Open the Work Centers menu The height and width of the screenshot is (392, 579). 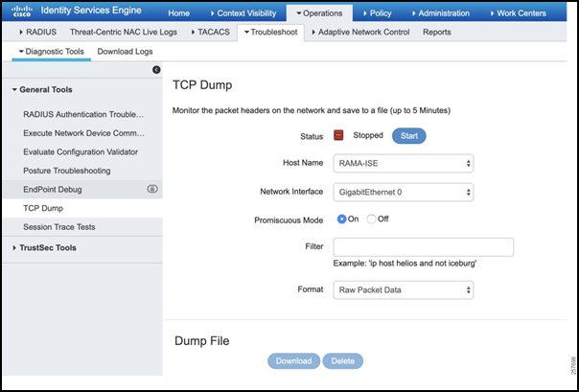(x=518, y=13)
